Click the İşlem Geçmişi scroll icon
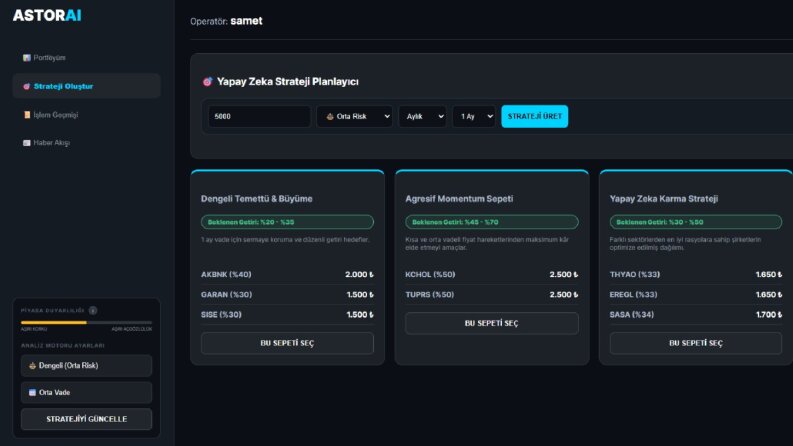The image size is (793, 446). 27,115
